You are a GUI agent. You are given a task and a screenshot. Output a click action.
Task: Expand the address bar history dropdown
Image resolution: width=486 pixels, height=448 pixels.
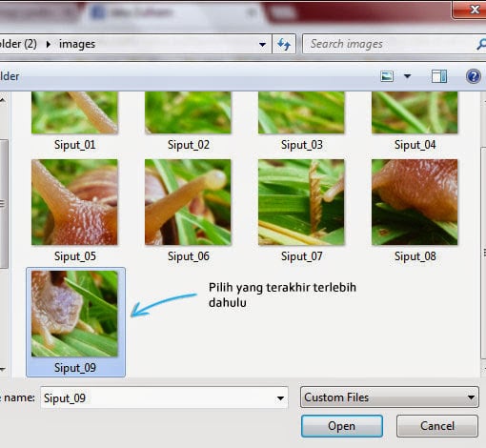pos(262,44)
